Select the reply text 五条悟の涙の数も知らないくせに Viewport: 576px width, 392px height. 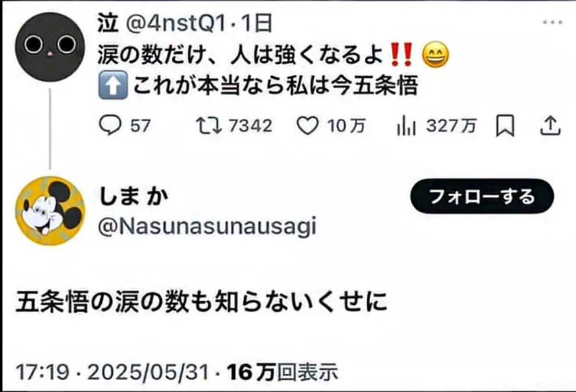(202, 303)
